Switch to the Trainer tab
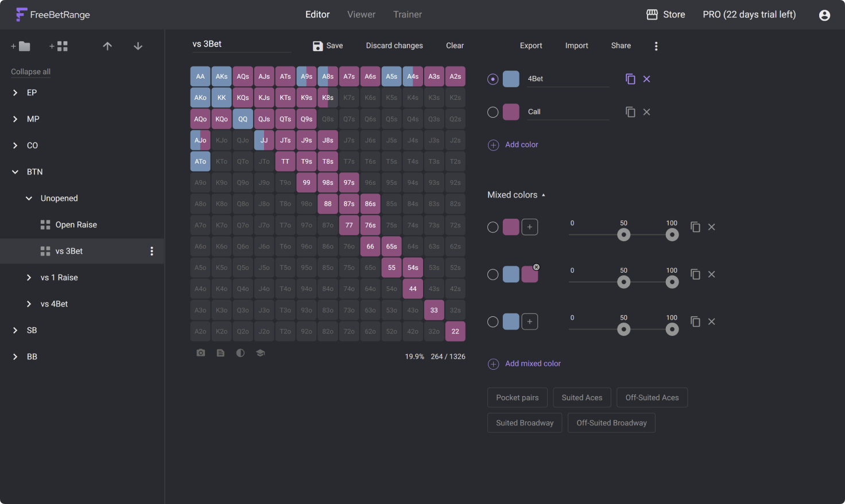Viewport: 845px width, 504px height. tap(408, 14)
